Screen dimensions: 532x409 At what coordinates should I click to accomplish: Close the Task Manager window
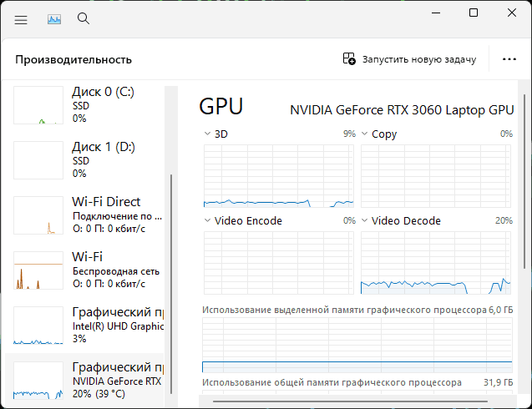(512, 13)
